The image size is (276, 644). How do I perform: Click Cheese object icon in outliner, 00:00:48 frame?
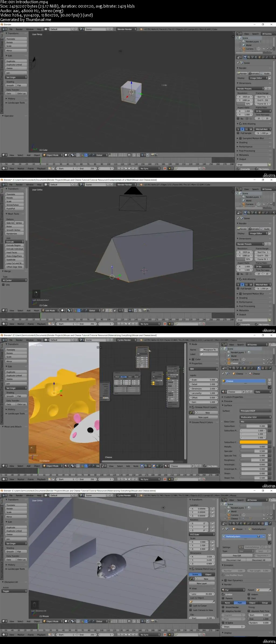click(x=229, y=363)
